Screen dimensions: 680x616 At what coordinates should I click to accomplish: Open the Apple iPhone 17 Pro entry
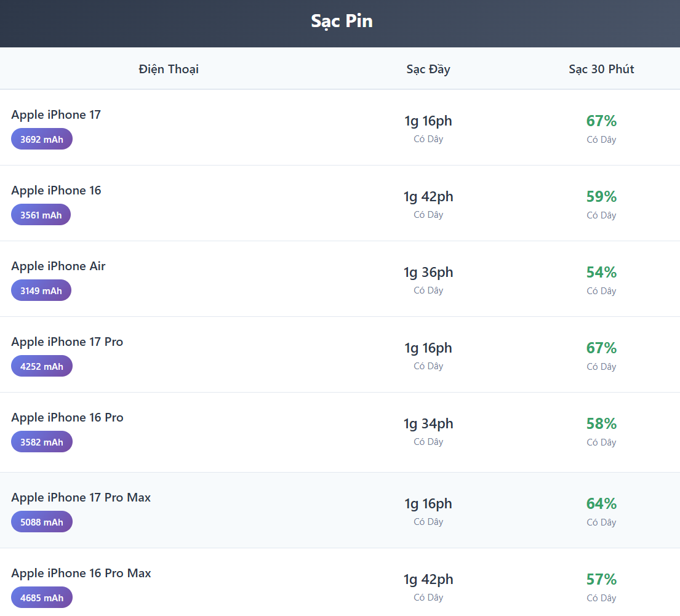[x=67, y=342]
